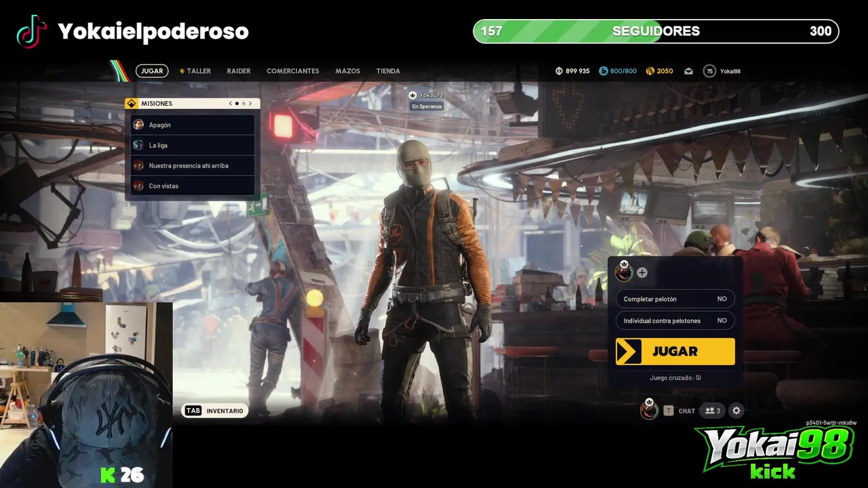Image resolution: width=868 pixels, height=488 pixels.
Task: Click the blue token icon beside 800/800
Action: click(x=604, y=70)
